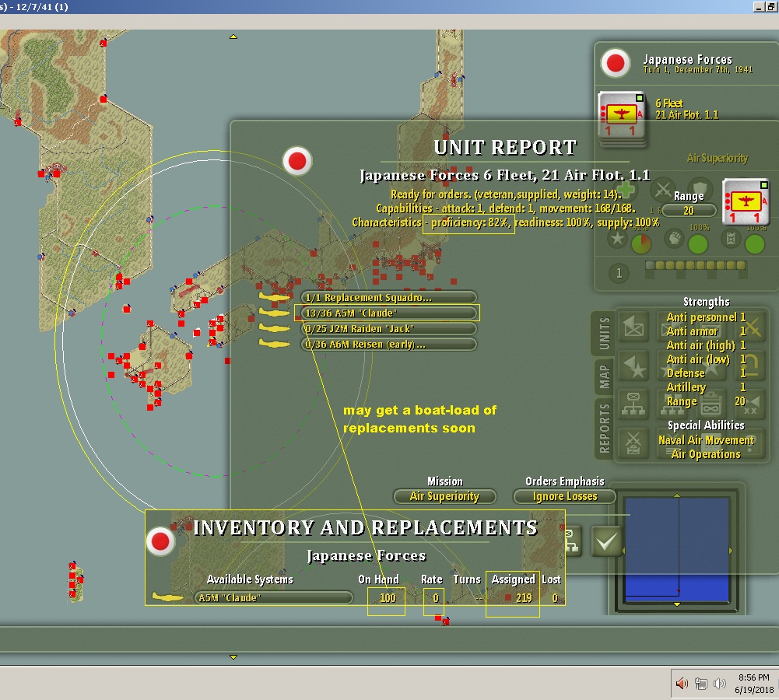Image resolution: width=779 pixels, height=700 pixels.
Task: Select A5M "Claude" in Available Systems
Action: point(273,598)
